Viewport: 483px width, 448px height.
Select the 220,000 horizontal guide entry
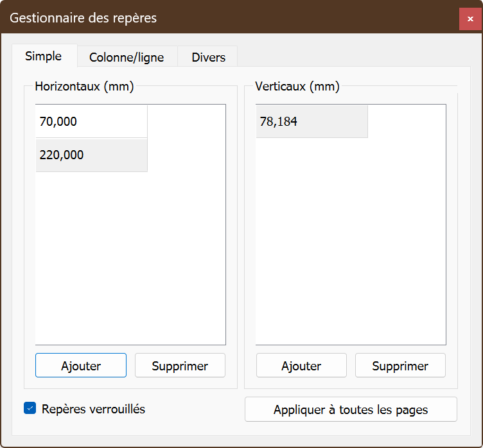(x=91, y=155)
